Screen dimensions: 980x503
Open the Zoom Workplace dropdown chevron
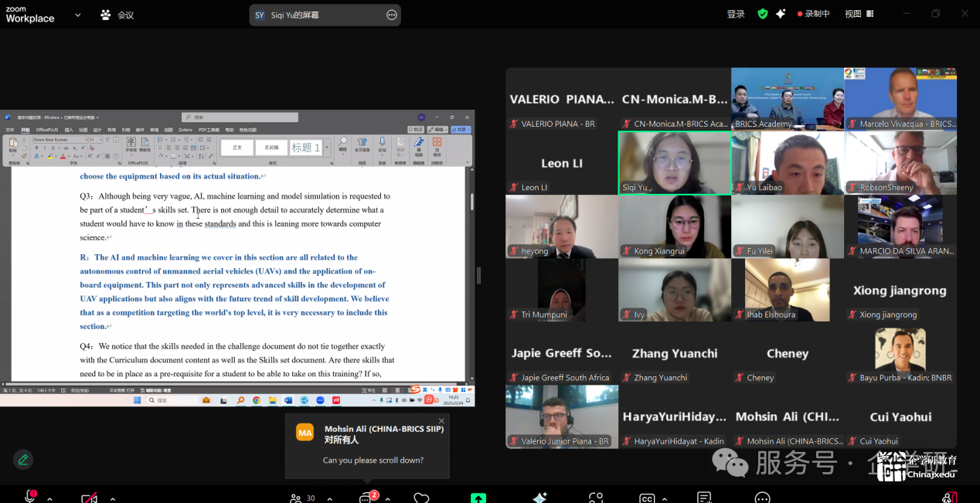click(x=77, y=15)
